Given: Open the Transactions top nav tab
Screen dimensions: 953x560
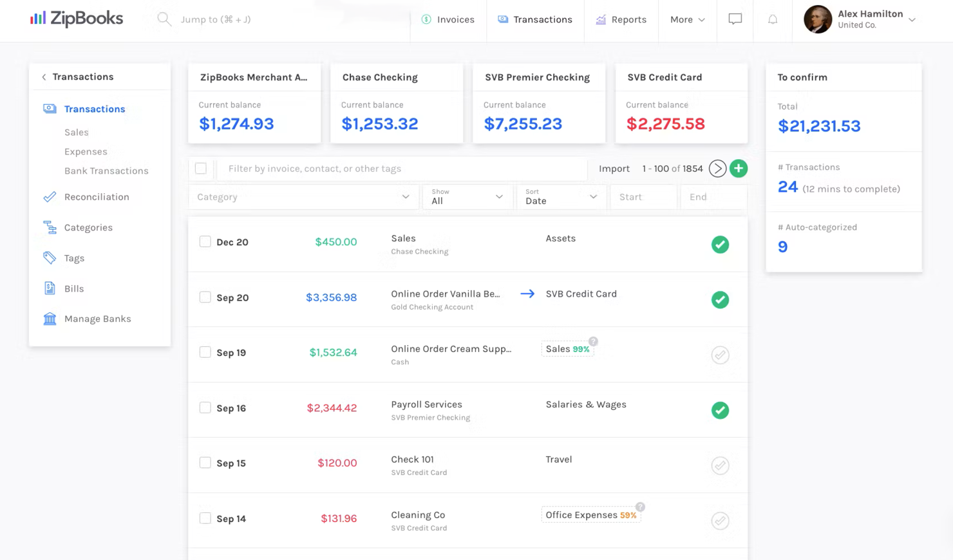Looking at the screenshot, I should point(535,19).
